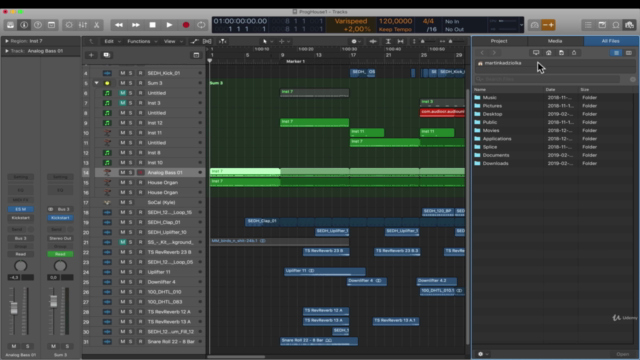The height and width of the screenshot is (360, 640).
Task: Open the Edit menu in Tracks area
Action: (112, 41)
